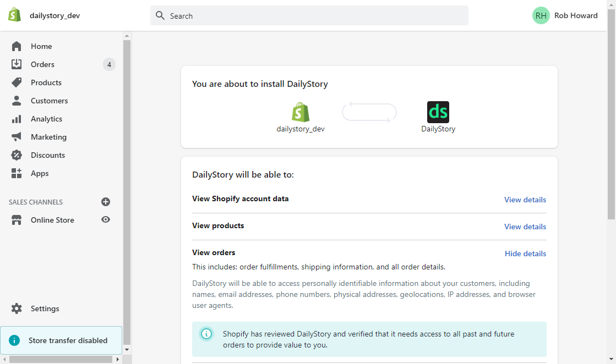Click the DailyStory ds app logo

[x=438, y=112]
